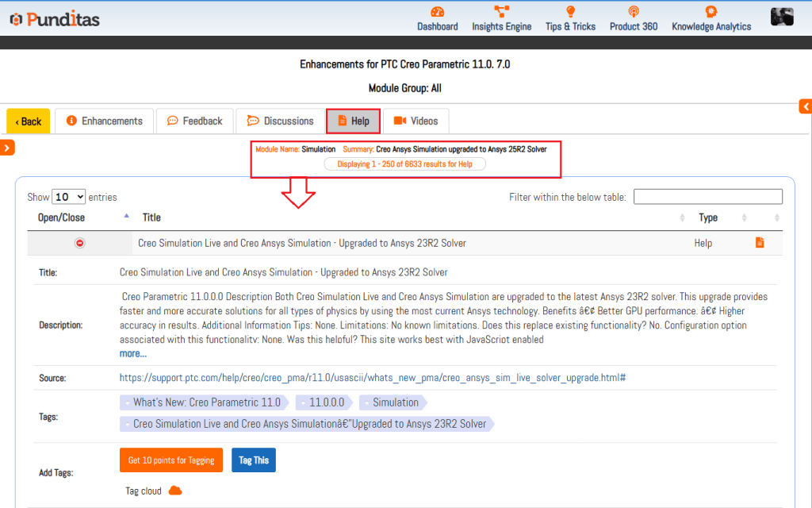This screenshot has height=508, width=812.
Task: Click the Back button
Action: 29,121
